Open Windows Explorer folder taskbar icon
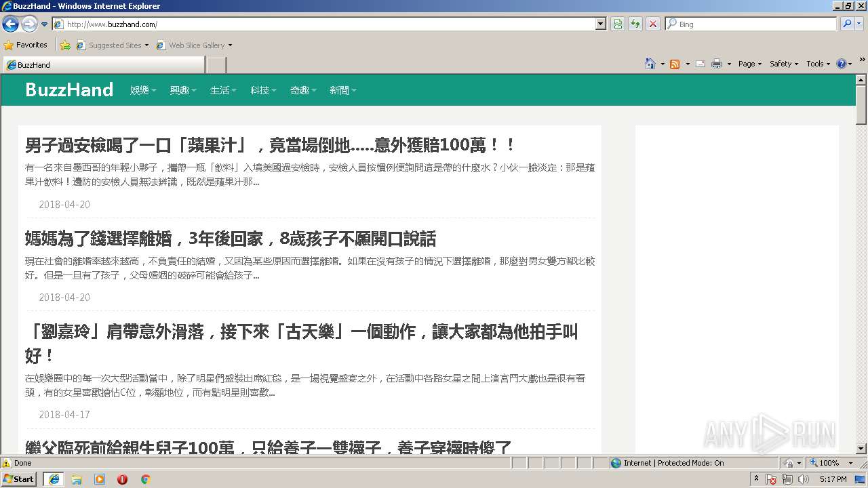The image size is (868, 488). 77,479
